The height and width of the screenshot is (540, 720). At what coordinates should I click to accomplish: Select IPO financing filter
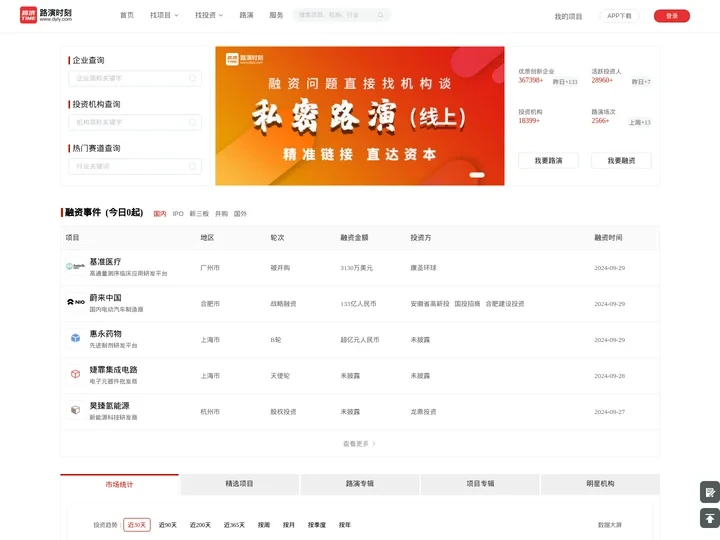178,214
